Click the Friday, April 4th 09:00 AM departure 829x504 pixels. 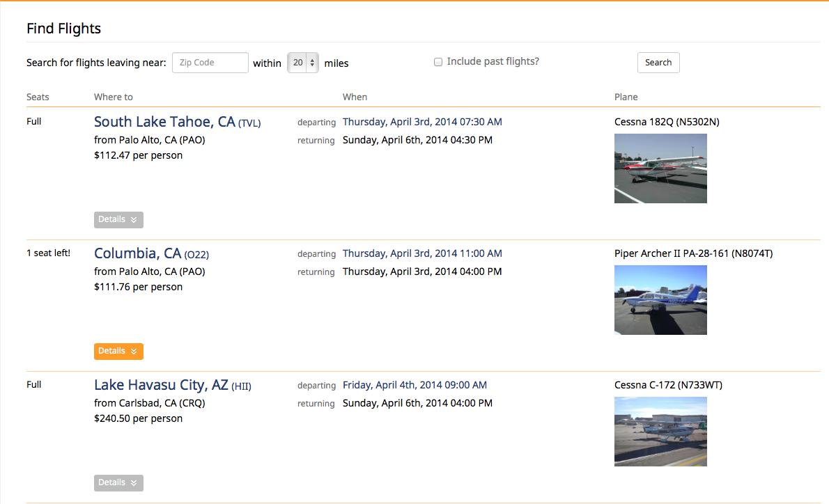coord(414,385)
